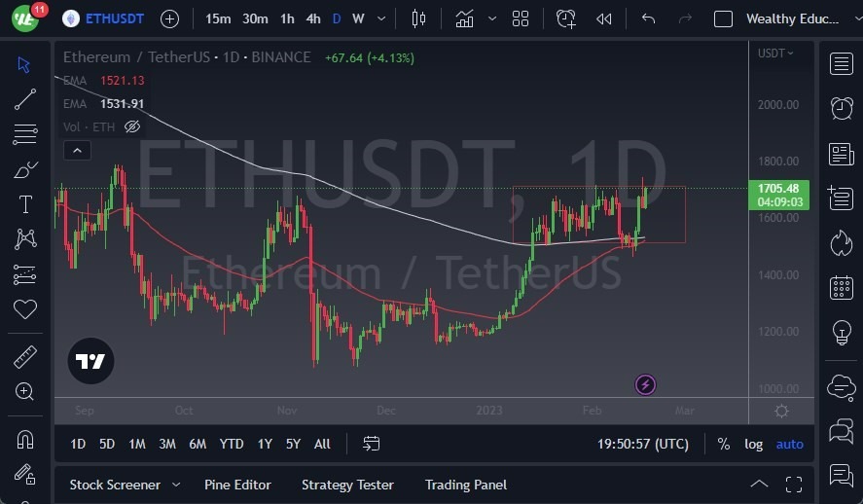The height and width of the screenshot is (504, 863).
Task: Add a symbol to compare with plus icon
Action: pos(169,19)
